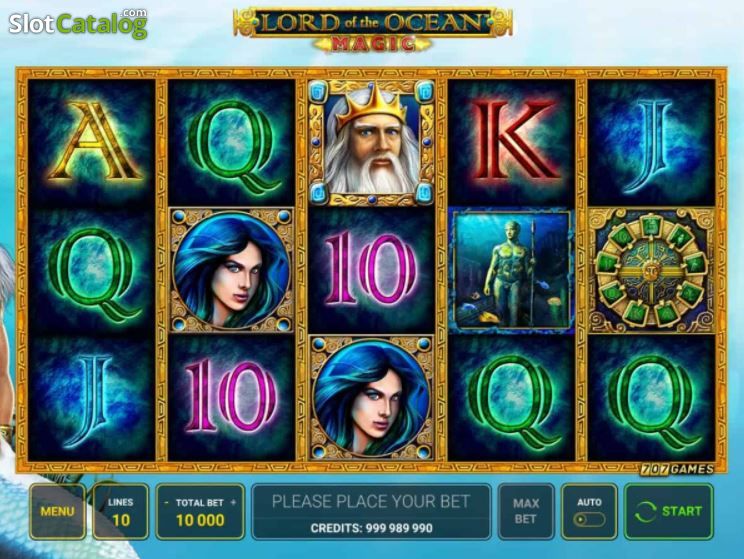
Task: Click the golden A symbol
Action: [92, 142]
